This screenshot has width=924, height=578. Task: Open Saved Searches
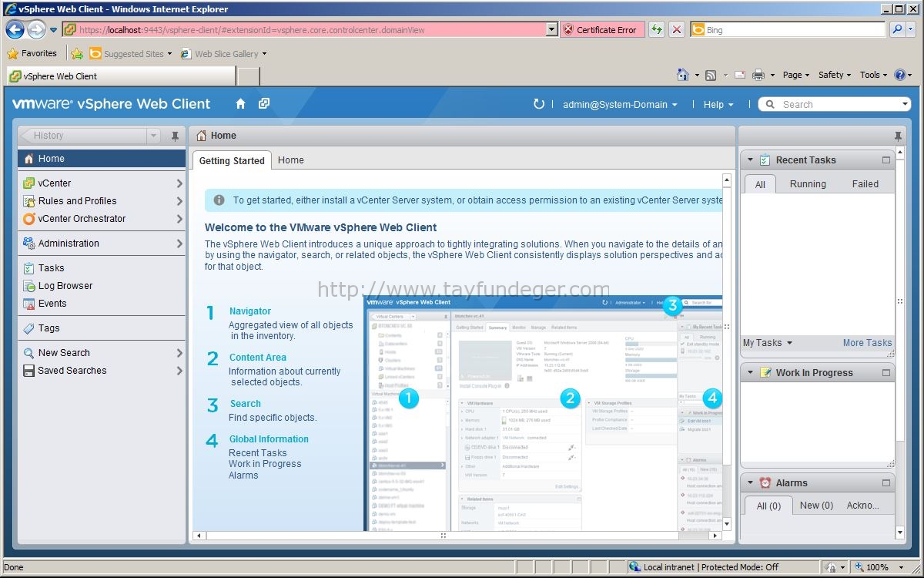pos(102,371)
